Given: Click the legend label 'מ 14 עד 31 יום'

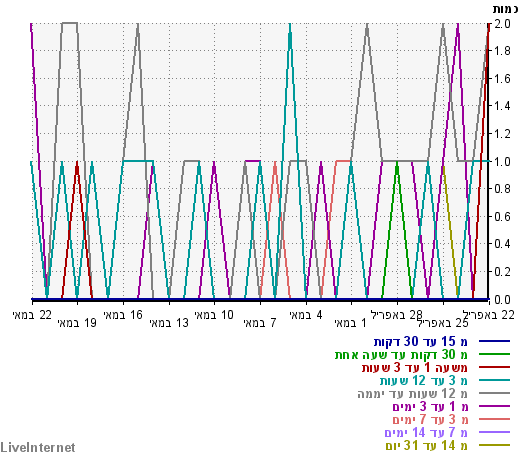Looking at the screenshot, I should pyautogui.click(x=427, y=445).
